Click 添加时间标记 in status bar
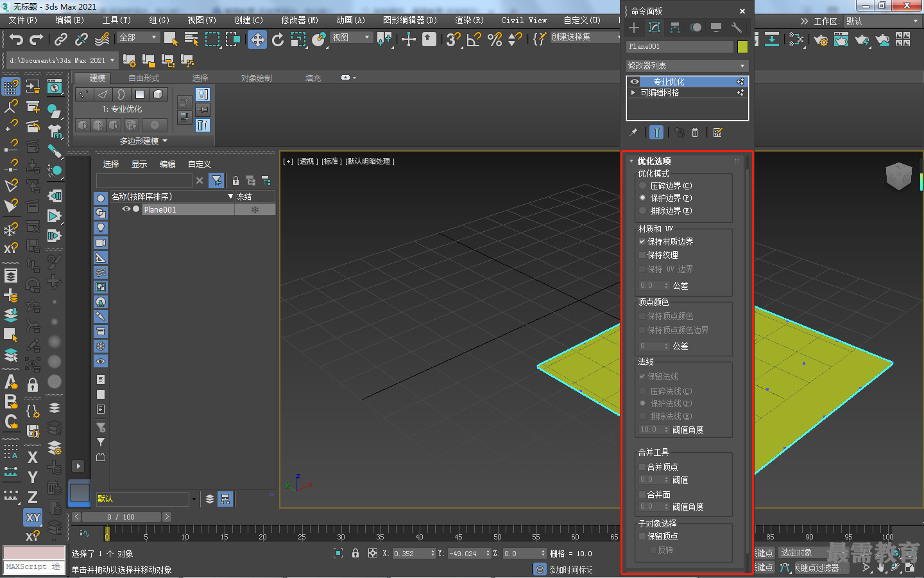The image size is (924, 578). click(571, 570)
